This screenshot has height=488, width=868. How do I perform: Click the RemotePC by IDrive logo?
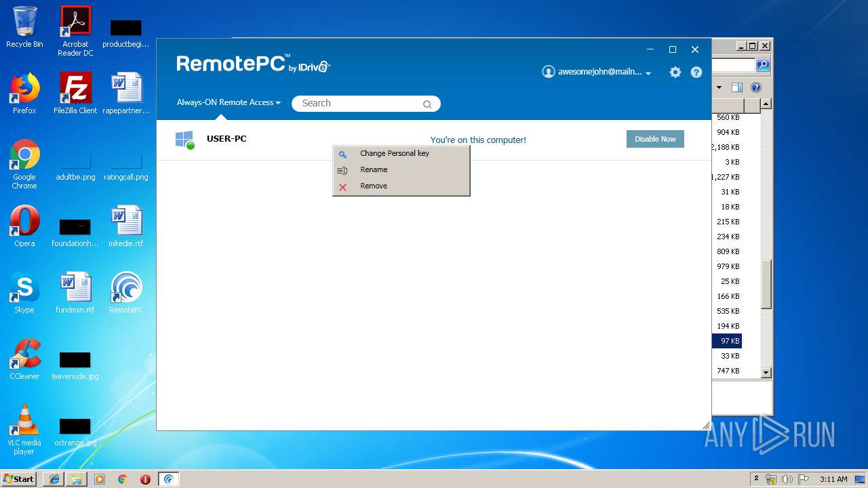point(253,64)
